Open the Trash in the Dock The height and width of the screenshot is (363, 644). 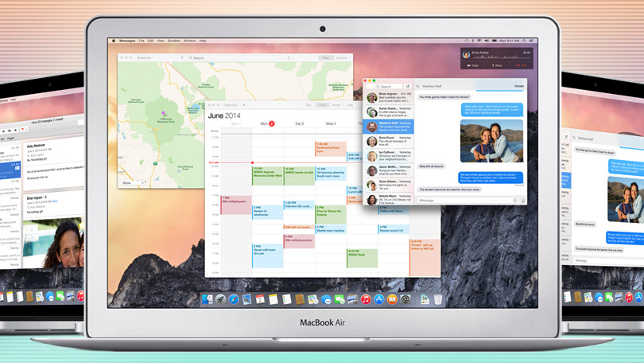pos(437,299)
